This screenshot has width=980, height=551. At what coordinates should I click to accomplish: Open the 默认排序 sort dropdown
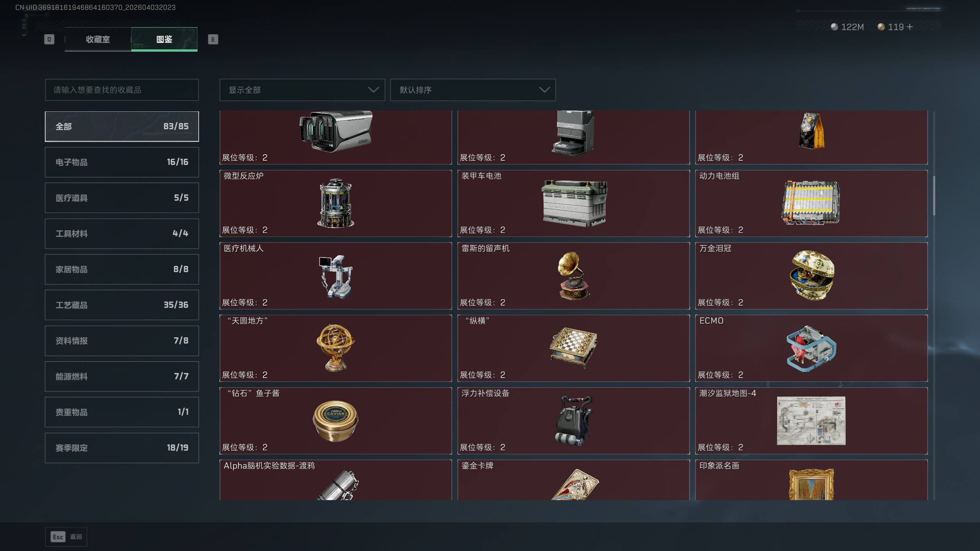(473, 90)
